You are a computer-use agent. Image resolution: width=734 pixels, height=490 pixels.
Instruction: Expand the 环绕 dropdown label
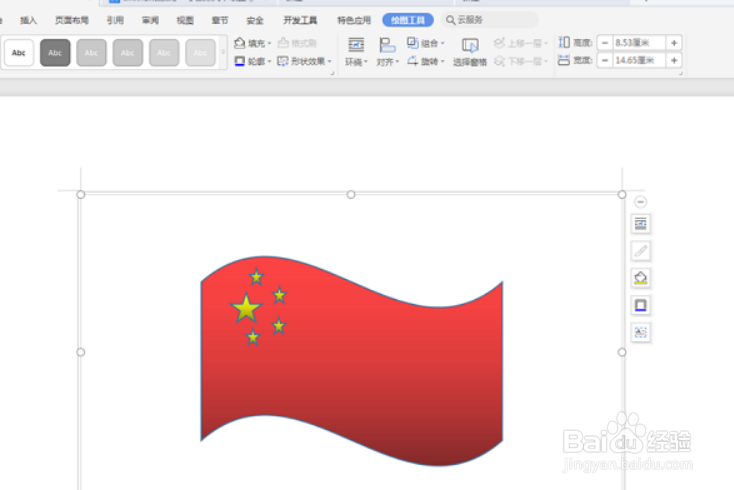coord(356,62)
